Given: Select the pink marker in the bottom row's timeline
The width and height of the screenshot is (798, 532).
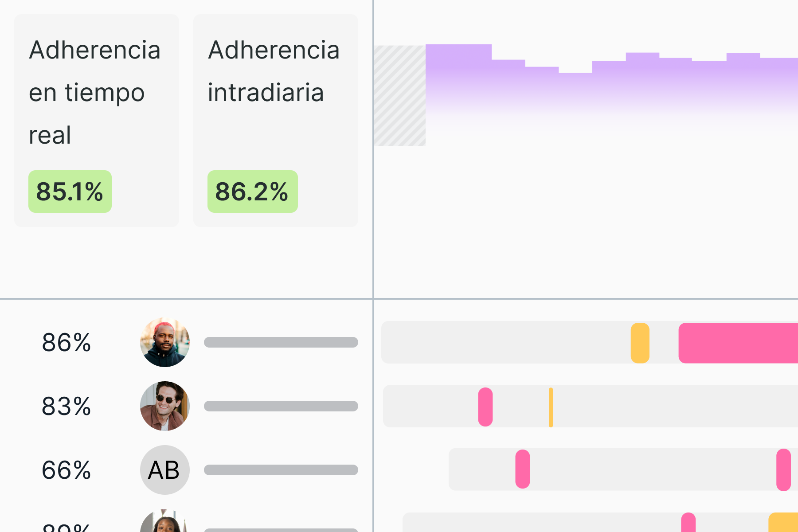Looking at the screenshot, I should 688,523.
